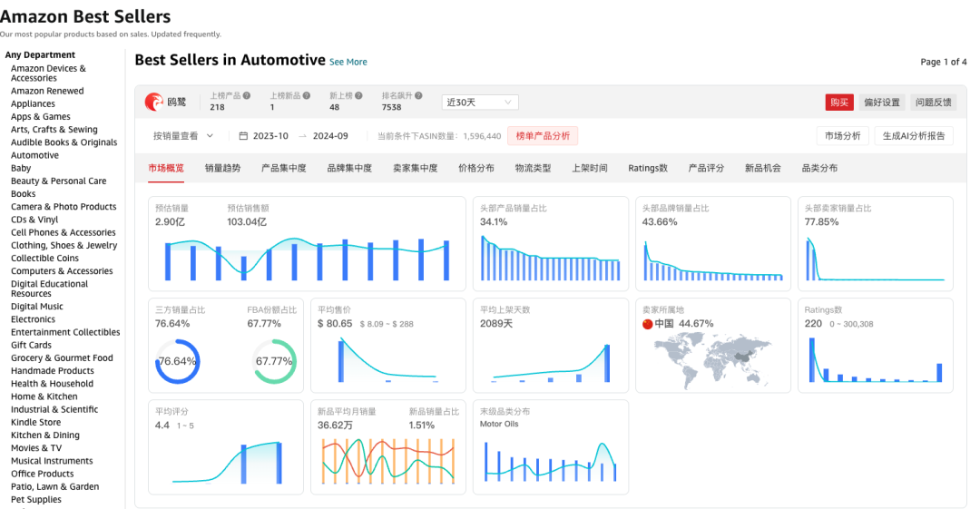Go to Camera & Photo Products
This screenshot has width=980, height=509.
[64, 206]
